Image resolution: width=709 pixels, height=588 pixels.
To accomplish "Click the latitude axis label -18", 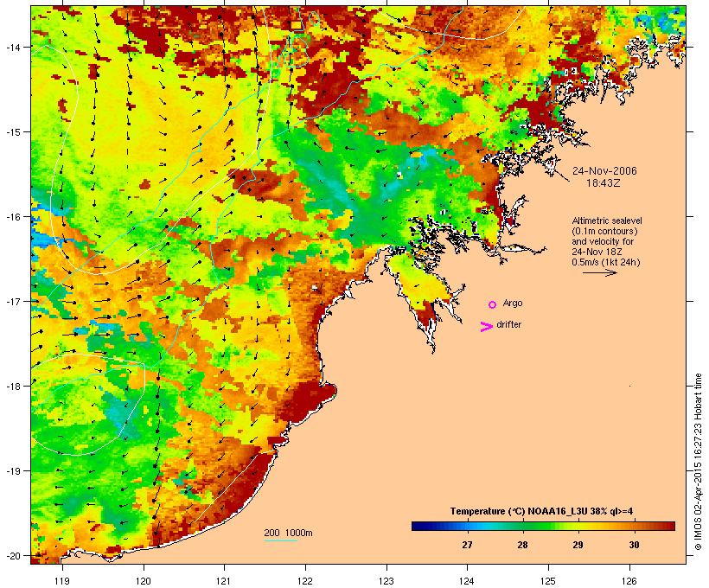I will [12, 386].
